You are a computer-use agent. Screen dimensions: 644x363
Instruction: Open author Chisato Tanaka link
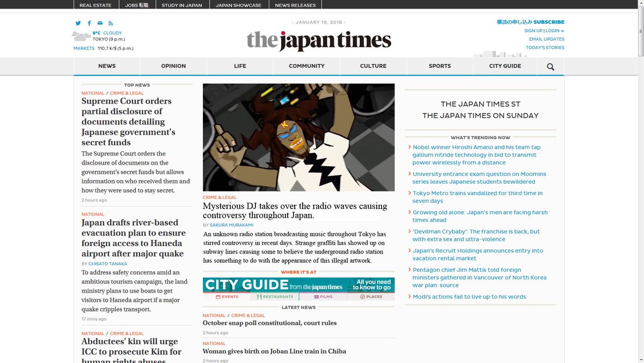(107, 264)
